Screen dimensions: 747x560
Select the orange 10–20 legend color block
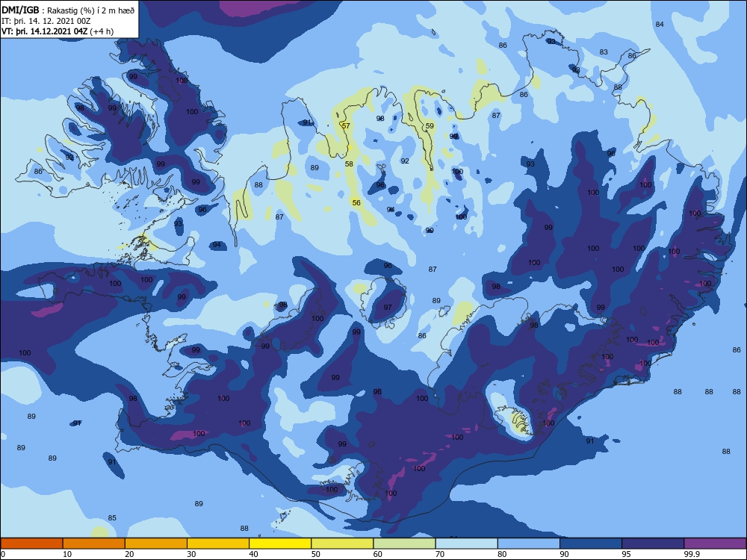pyautogui.click(x=94, y=544)
